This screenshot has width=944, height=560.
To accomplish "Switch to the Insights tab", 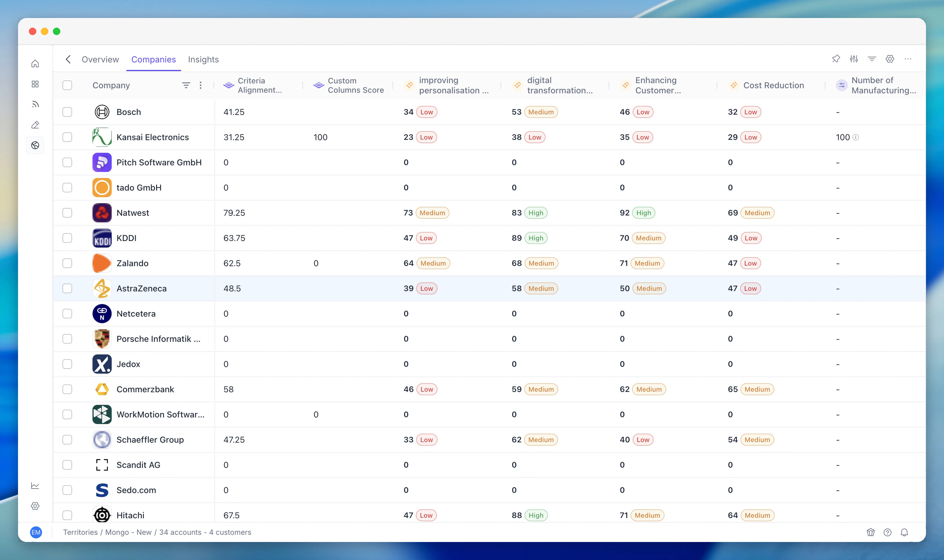I will [203, 59].
